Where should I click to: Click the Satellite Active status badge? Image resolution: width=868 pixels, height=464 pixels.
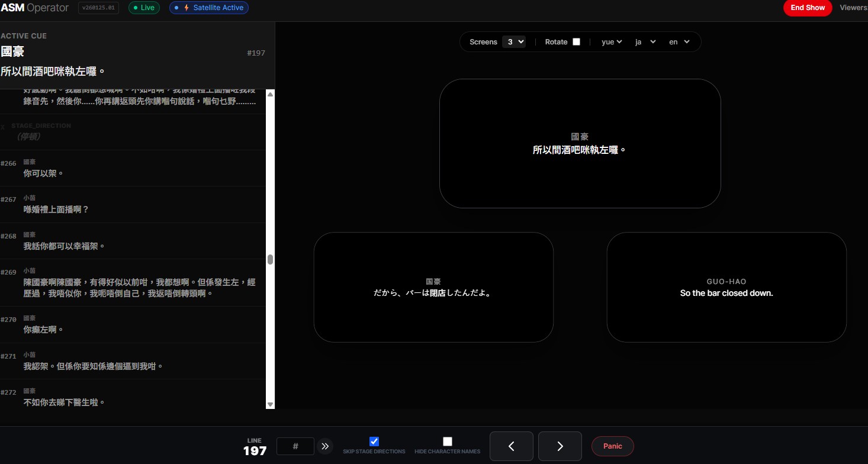click(209, 8)
